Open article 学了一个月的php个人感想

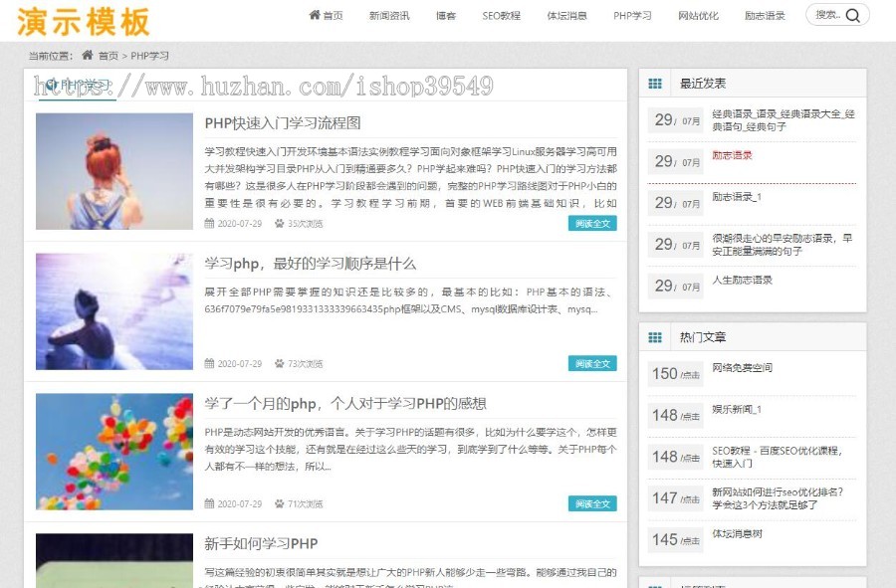click(x=345, y=404)
